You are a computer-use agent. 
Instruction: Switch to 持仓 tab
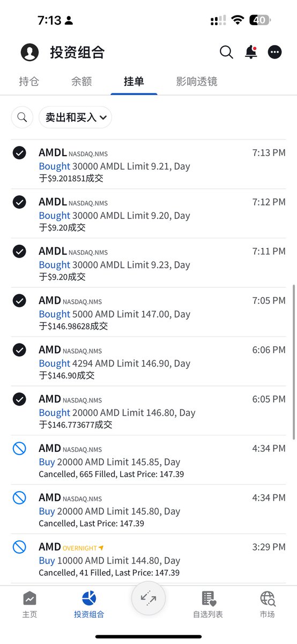(x=29, y=82)
